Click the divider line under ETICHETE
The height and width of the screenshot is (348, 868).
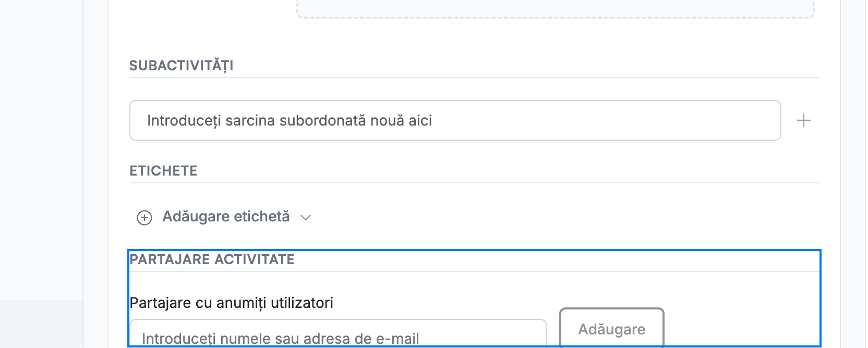(474, 183)
